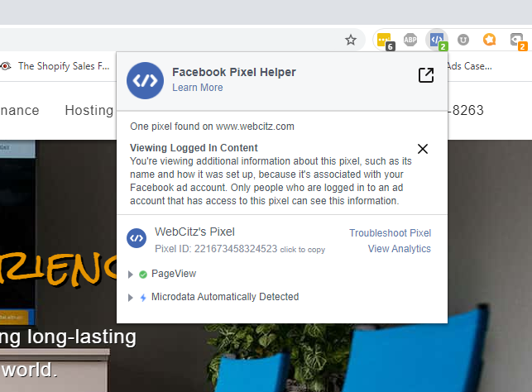Viewport: 532px width, 392px height.
Task: Select the Hosting menu item on the website
Action: pos(89,110)
